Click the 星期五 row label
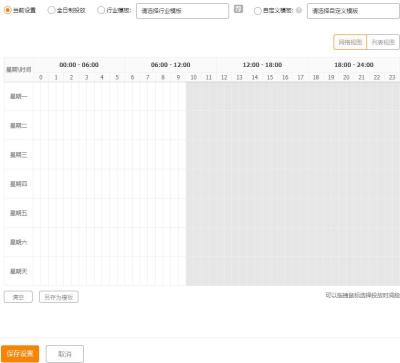This screenshot has height=363, width=400. point(19,213)
